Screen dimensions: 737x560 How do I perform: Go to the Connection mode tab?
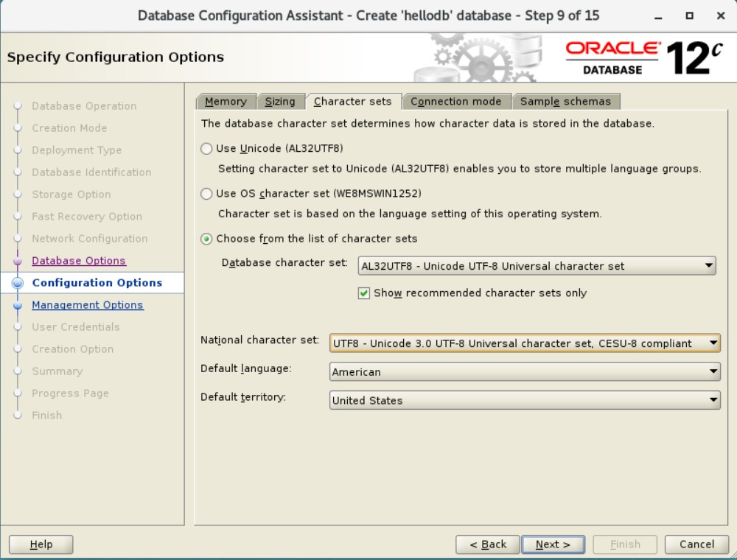[456, 102]
